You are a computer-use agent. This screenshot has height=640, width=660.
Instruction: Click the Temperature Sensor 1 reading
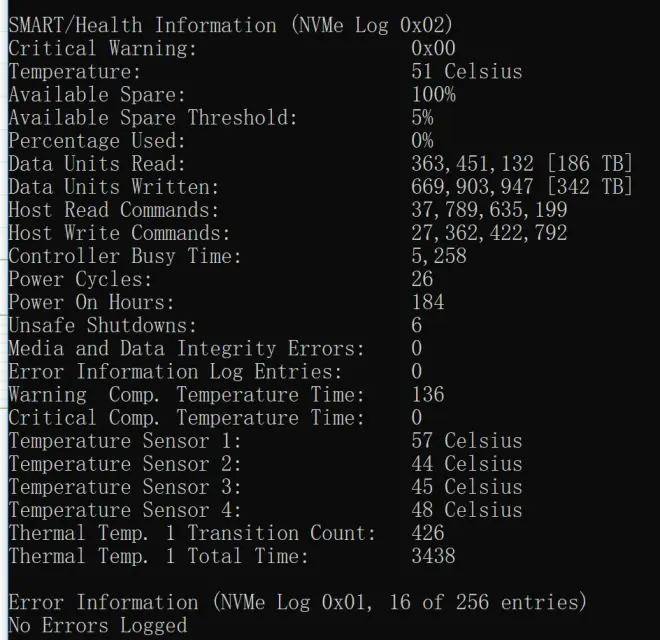(x=466, y=440)
